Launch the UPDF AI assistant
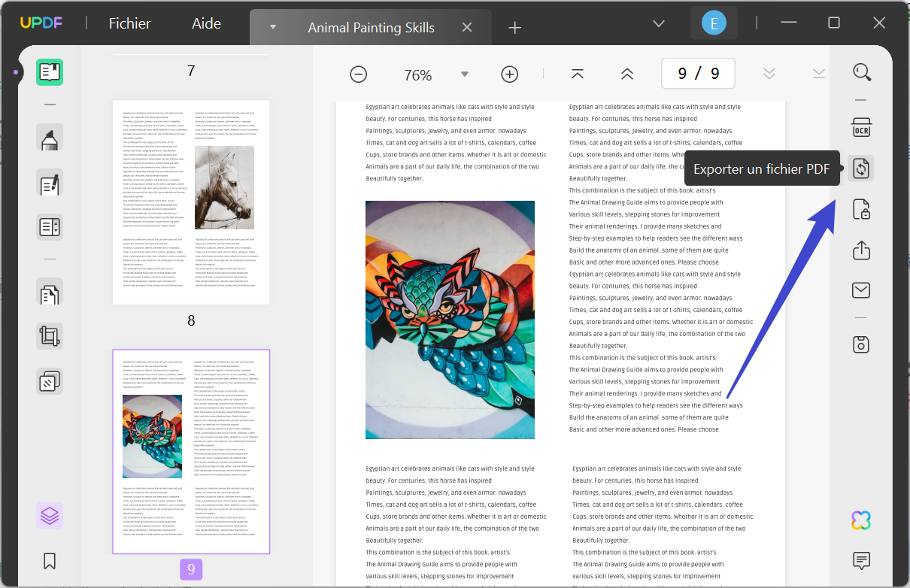 click(x=861, y=519)
